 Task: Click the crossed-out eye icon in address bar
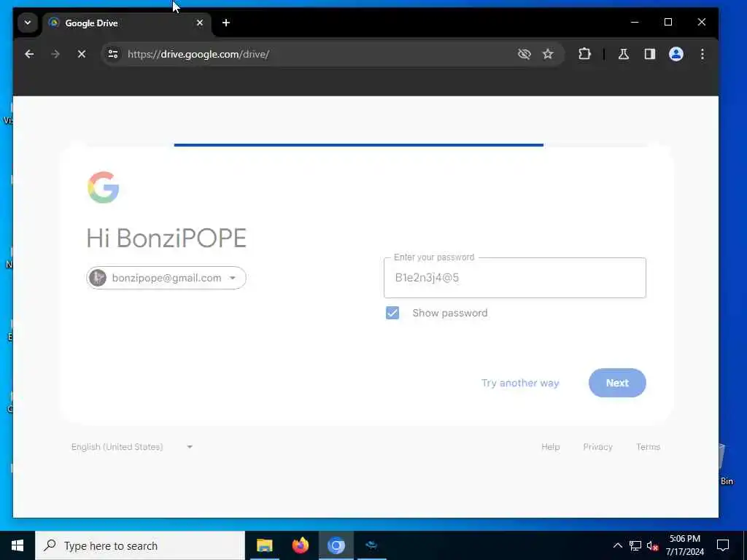point(524,54)
